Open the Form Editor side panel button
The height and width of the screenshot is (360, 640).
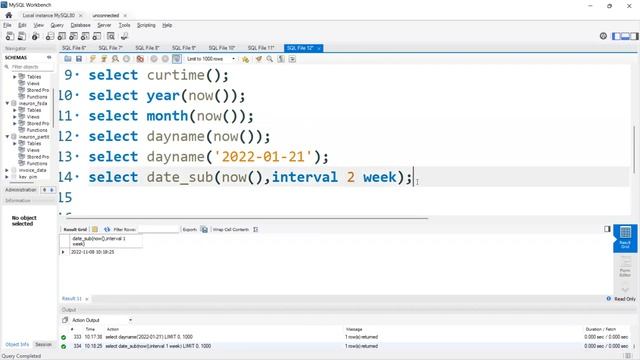click(625, 266)
